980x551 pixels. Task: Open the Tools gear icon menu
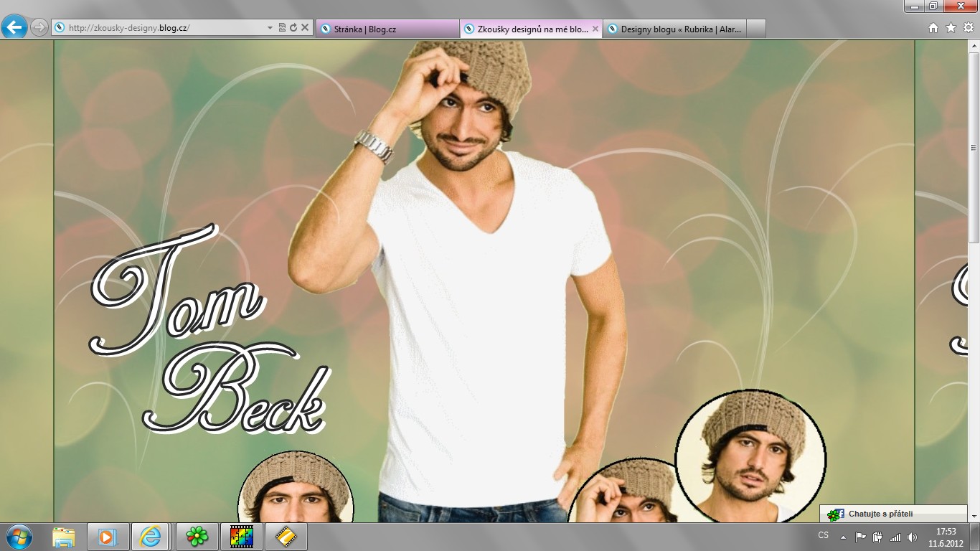click(968, 28)
